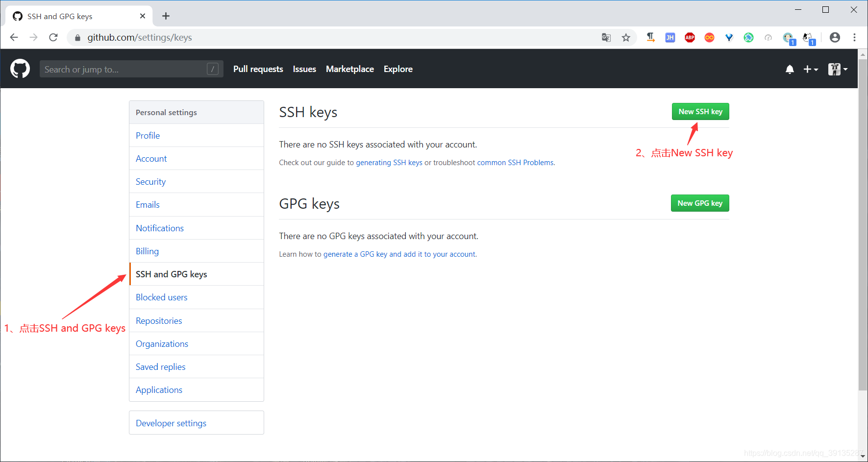Go to Security settings

click(x=197, y=182)
